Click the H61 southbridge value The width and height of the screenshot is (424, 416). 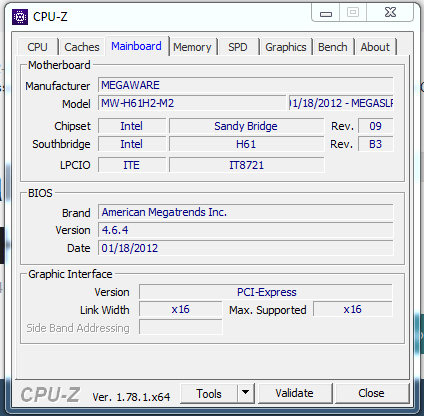click(x=246, y=144)
